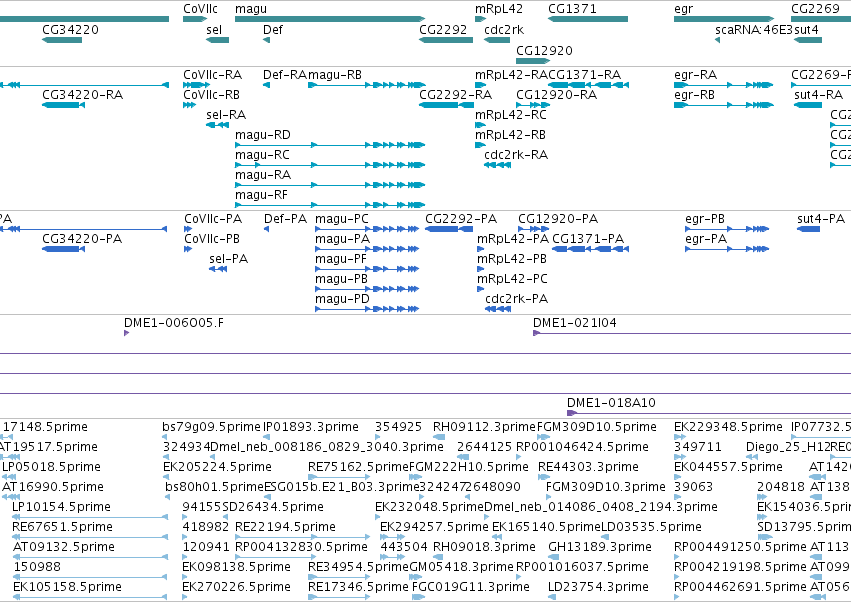Select the mRpL42 gene label

[499, 9]
